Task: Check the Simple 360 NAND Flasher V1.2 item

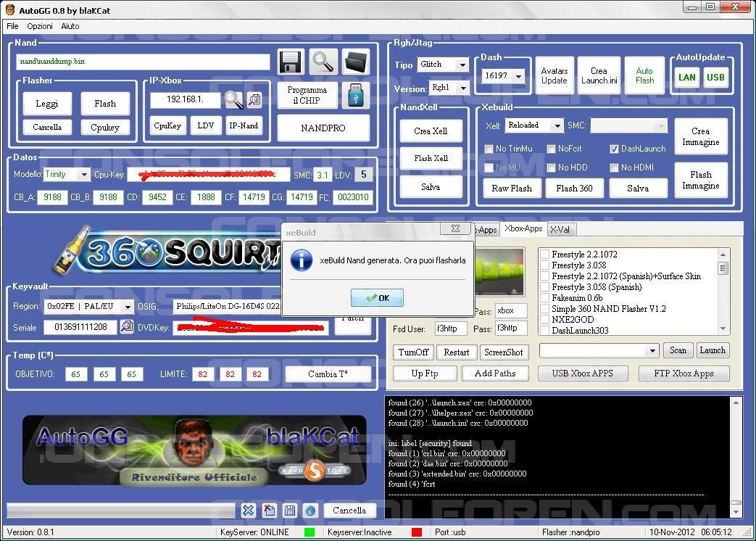Action: (545, 309)
